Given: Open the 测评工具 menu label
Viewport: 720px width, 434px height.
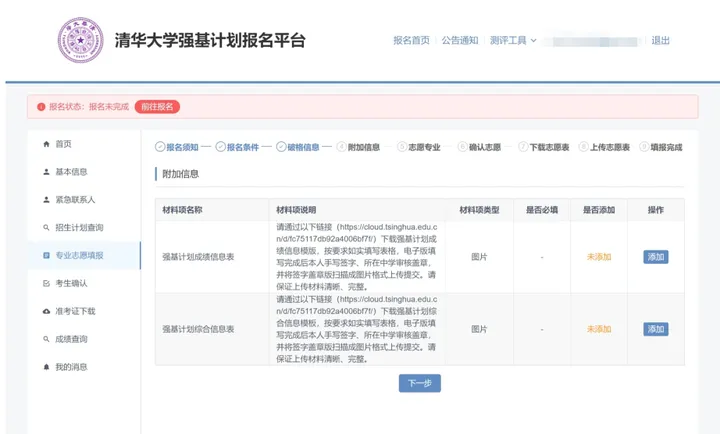Looking at the screenshot, I should [508, 40].
